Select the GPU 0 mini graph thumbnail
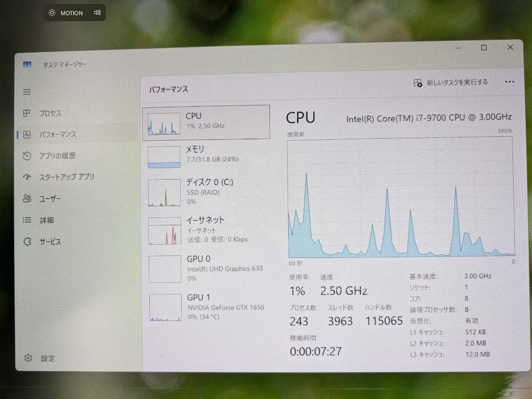The image size is (532, 399). click(x=165, y=269)
